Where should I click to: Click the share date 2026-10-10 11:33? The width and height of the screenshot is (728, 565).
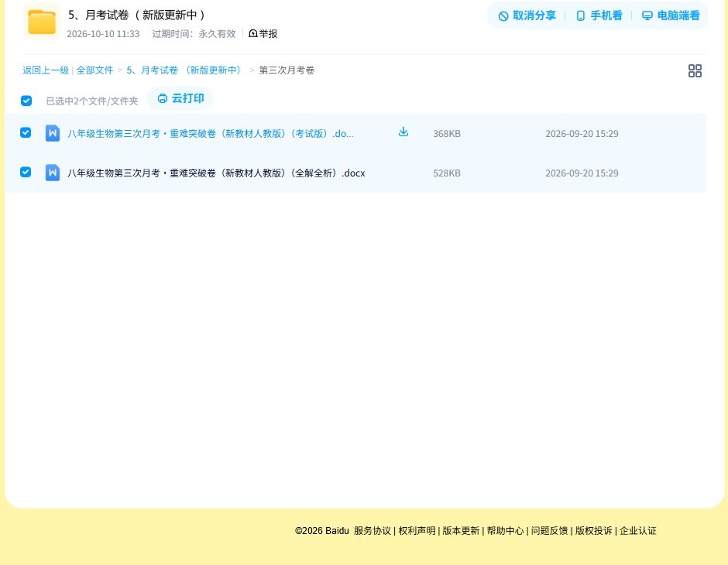coord(103,34)
